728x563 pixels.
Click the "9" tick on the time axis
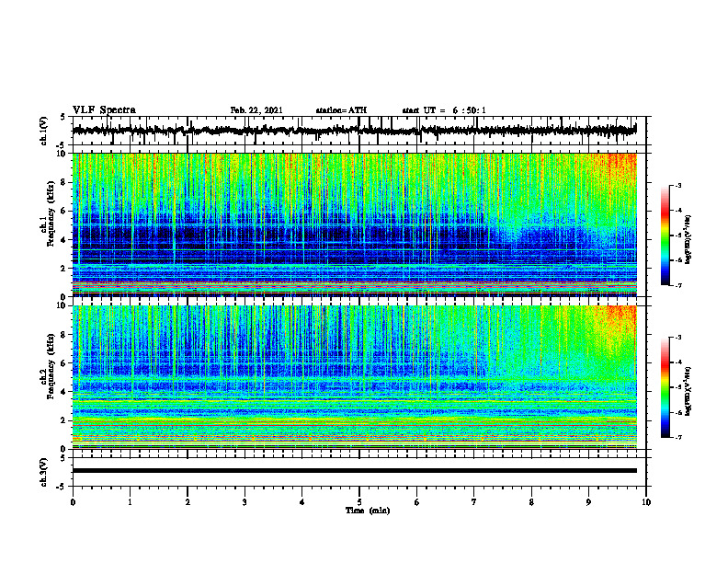[x=588, y=502]
